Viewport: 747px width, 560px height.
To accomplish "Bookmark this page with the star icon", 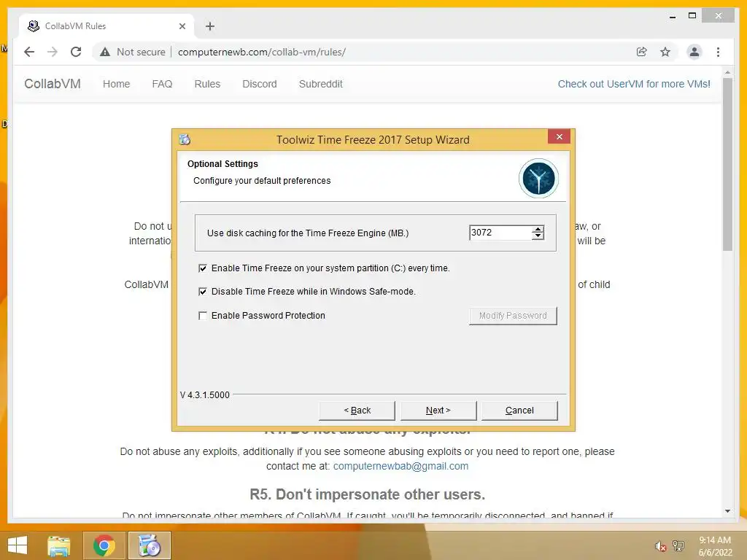I will 665,52.
